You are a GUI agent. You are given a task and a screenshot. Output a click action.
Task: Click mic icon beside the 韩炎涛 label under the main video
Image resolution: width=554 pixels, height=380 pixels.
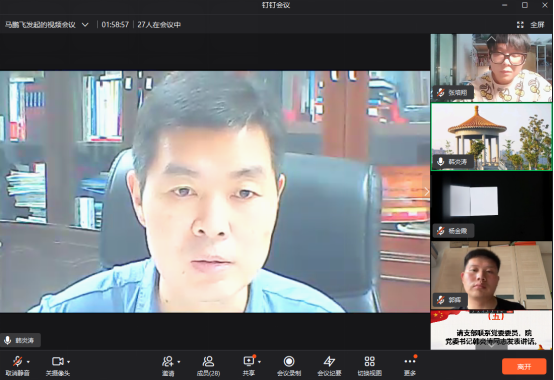[x=7, y=340]
